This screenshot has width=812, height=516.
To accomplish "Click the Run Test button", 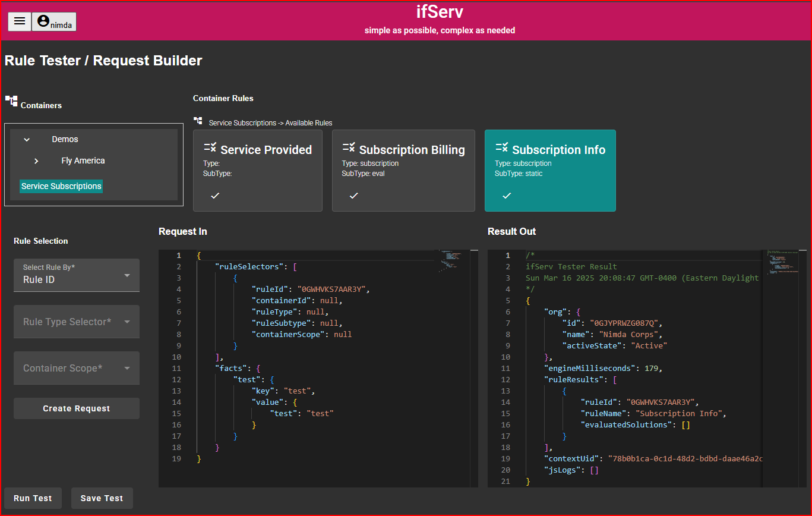I will tap(33, 498).
